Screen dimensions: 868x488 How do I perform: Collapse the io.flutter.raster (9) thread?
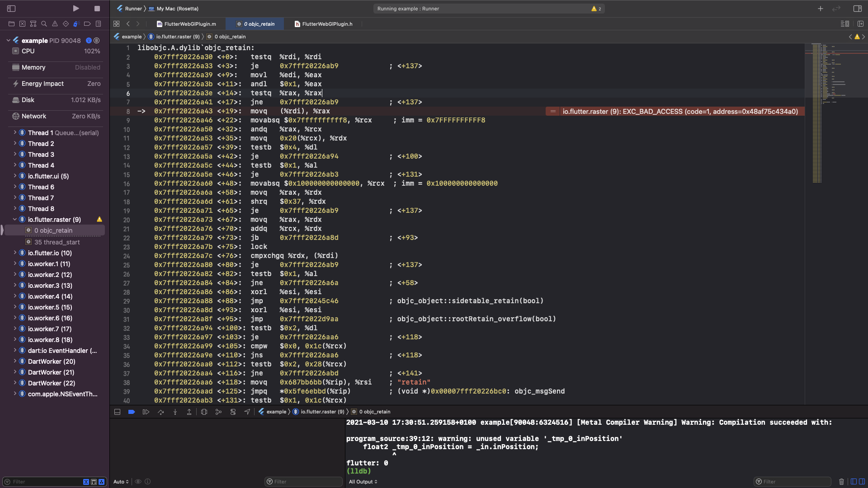click(15, 219)
